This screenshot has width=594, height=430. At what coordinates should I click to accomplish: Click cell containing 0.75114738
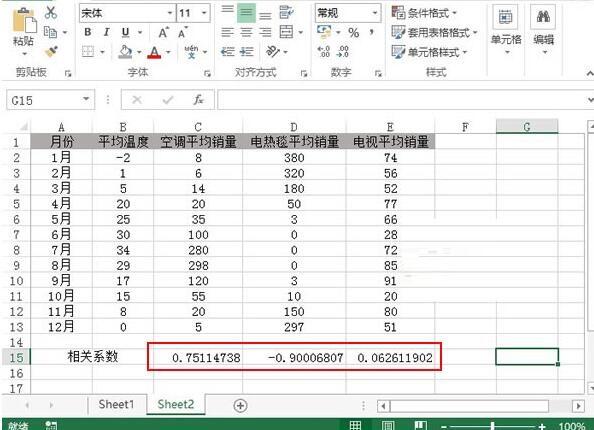tap(198, 358)
